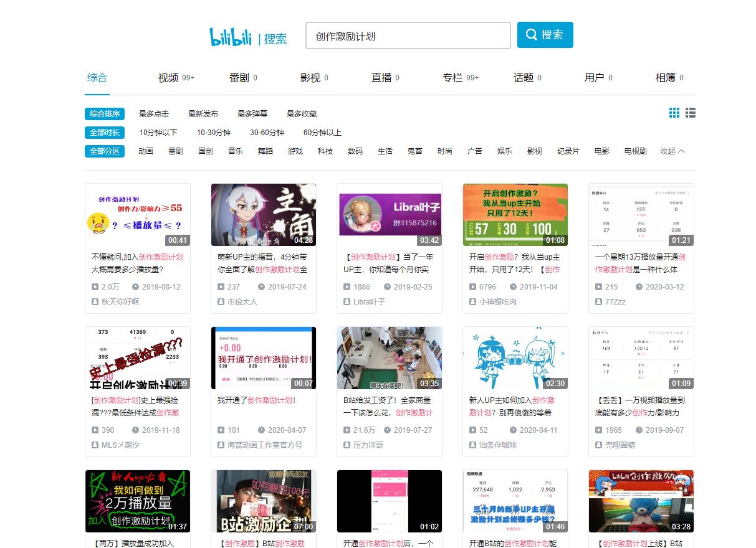This screenshot has width=756, height=548.
Task: Click the date icon beside 2020-03-12
Action: 639,287
